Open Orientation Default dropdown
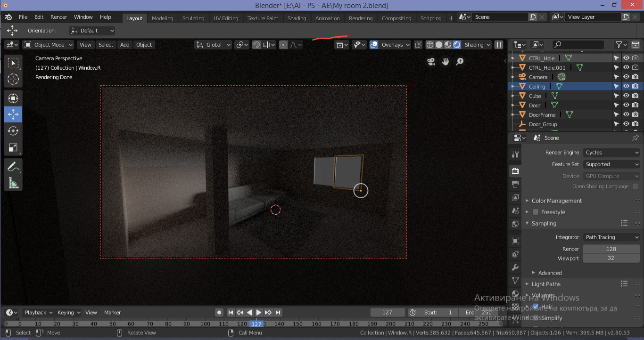Viewport: 644px width, 340px height. click(92, 31)
